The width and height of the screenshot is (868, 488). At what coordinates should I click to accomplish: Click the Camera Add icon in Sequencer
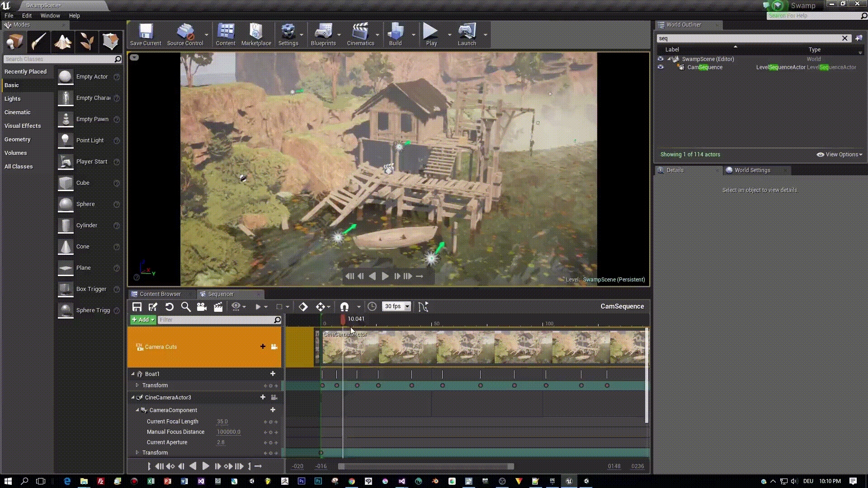202,306
